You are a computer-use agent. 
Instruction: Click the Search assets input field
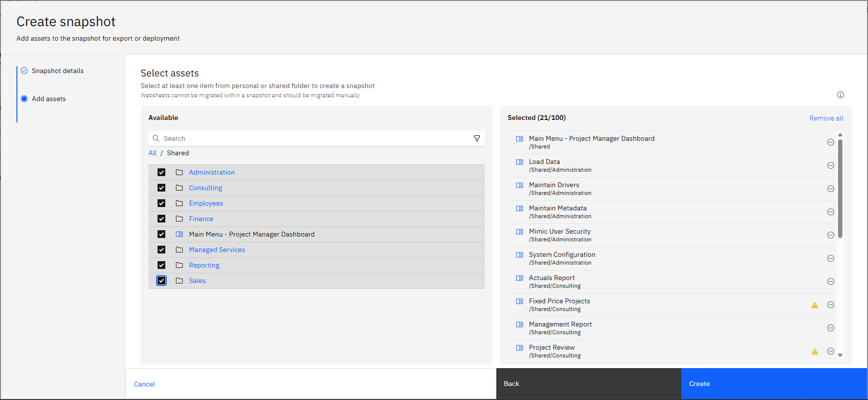click(x=314, y=138)
